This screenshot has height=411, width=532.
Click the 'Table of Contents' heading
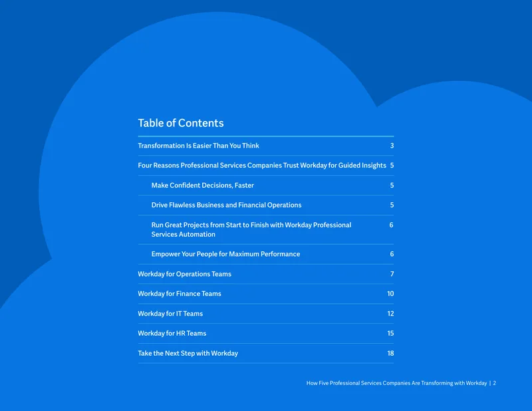coord(181,123)
